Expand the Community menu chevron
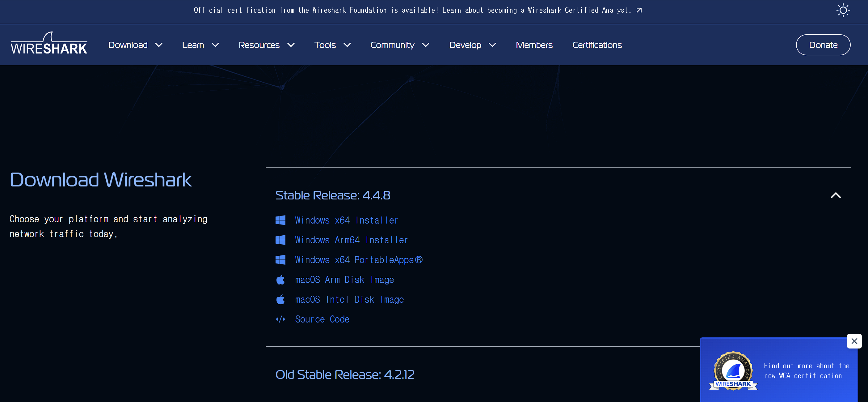 tap(426, 45)
